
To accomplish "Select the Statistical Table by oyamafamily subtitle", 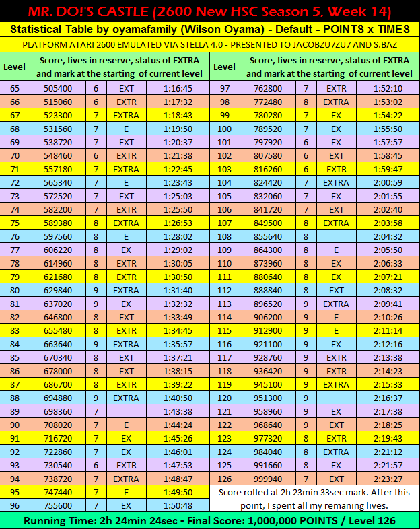I will pos(210,30).
